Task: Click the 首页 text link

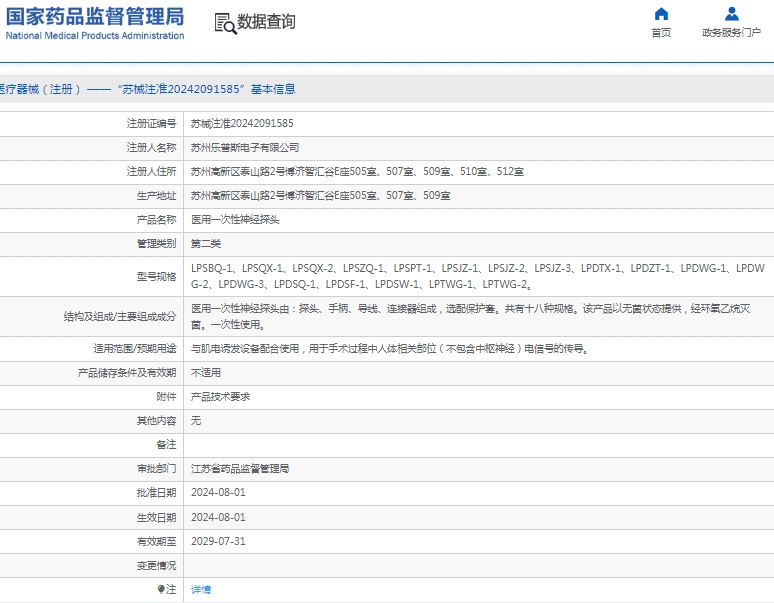Action: pos(661,33)
